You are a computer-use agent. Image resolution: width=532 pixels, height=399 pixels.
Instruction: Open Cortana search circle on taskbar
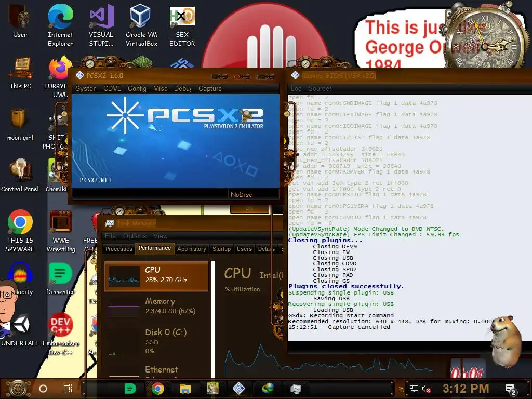tap(43, 389)
